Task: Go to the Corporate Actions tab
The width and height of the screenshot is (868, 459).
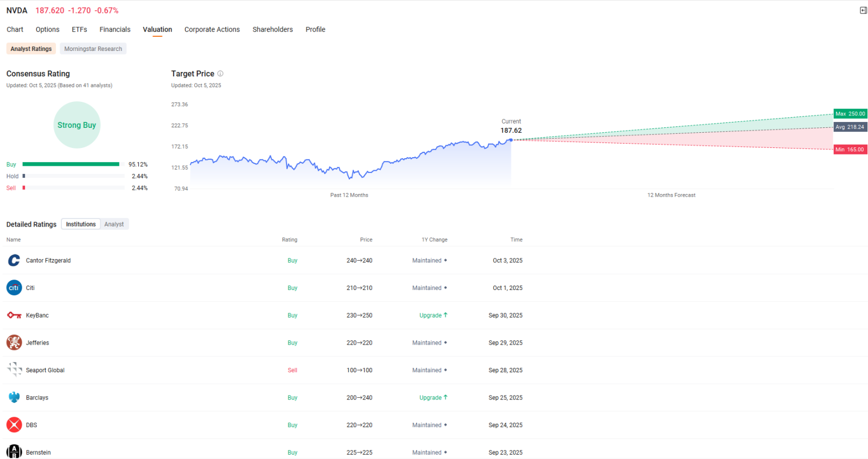Action: [212, 30]
